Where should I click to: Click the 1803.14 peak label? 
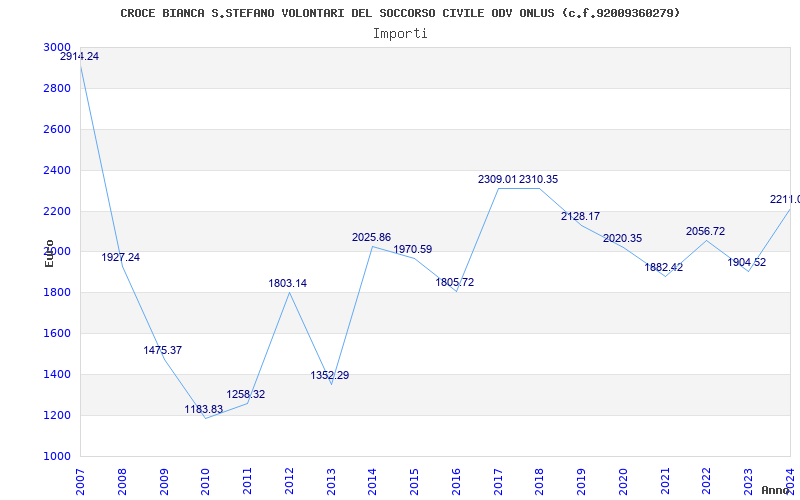tap(288, 284)
